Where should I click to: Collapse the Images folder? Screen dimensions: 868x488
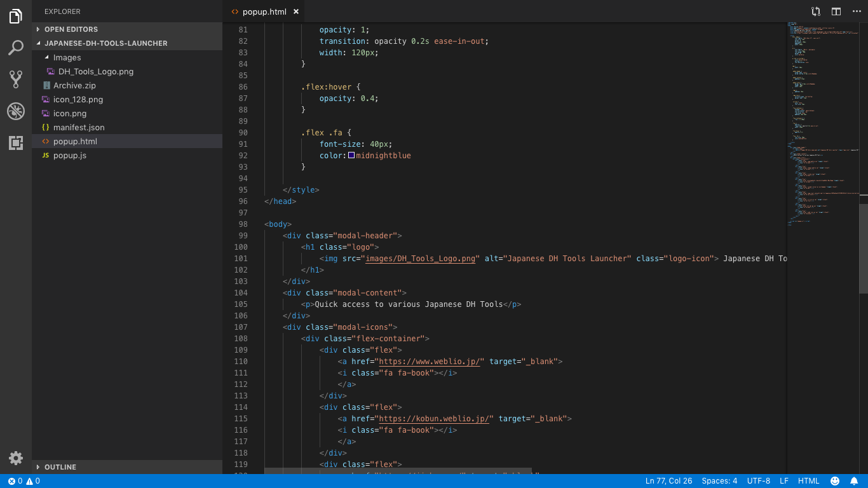pos(127,57)
